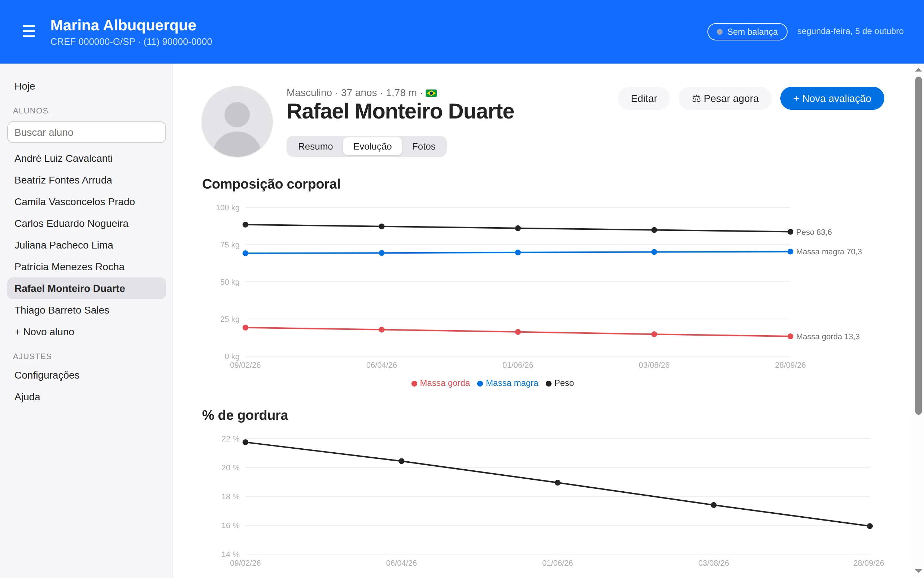Click 'CREF 000000-G/SP' subtitle text
Image resolution: width=924 pixels, height=578 pixels.
coord(93,42)
